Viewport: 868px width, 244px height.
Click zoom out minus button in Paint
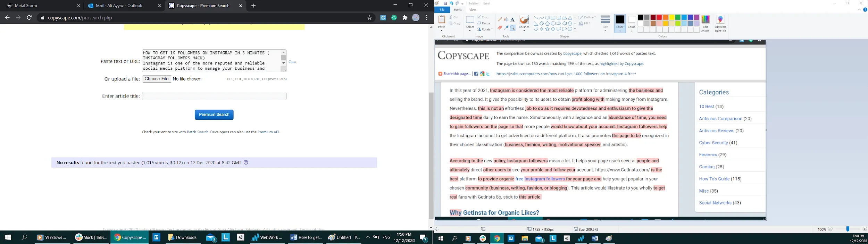click(x=831, y=229)
